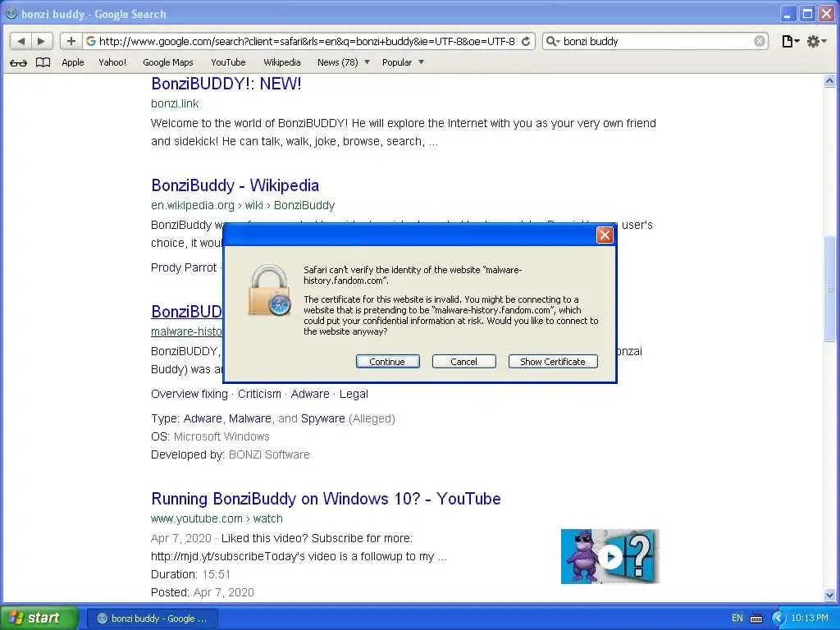Screen dimensions: 840x630
Task: Click the Safari window title icon
Action: coord(11,13)
